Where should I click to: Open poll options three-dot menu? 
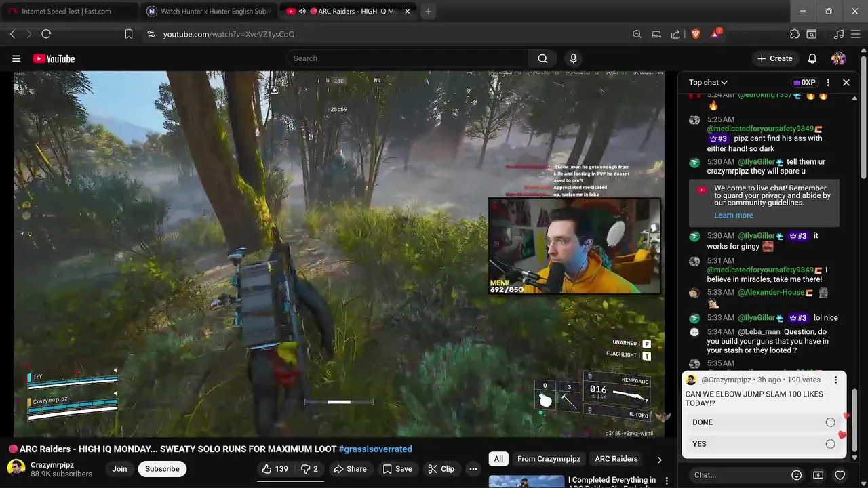click(835, 380)
